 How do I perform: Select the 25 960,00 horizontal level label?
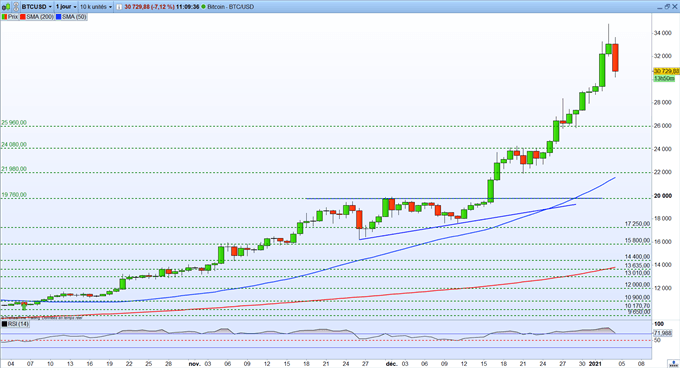click(14, 123)
